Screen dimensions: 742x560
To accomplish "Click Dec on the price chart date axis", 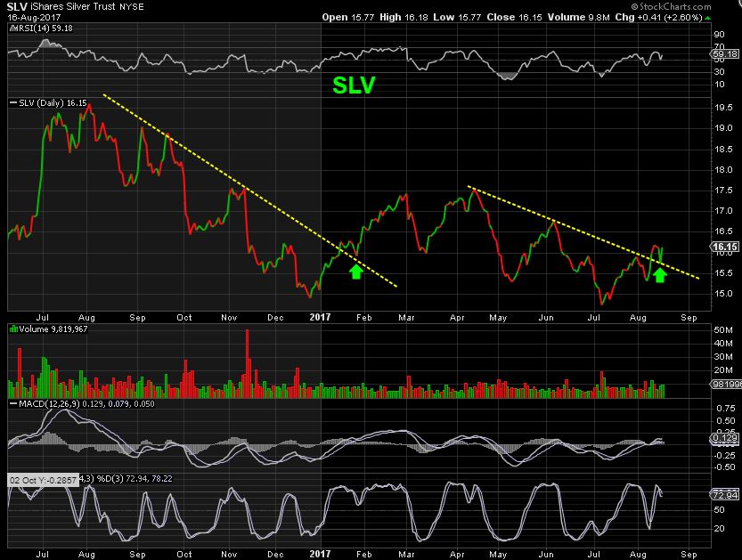I will 275,317.
